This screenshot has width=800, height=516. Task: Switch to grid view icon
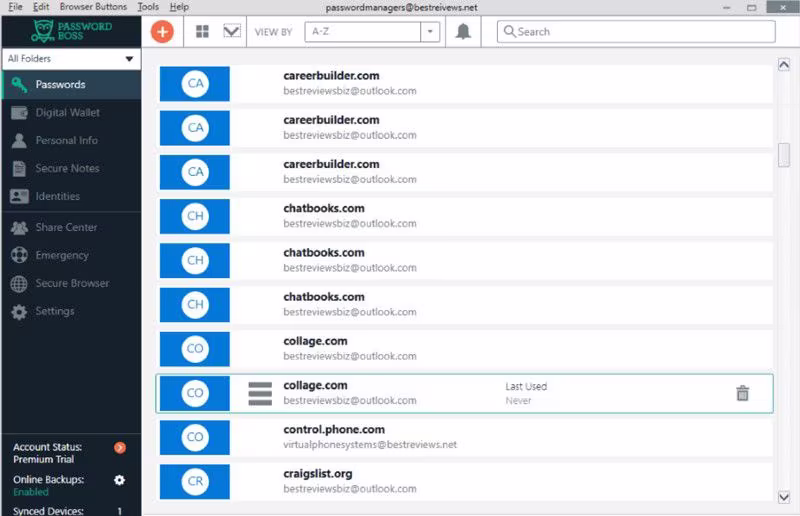(203, 32)
